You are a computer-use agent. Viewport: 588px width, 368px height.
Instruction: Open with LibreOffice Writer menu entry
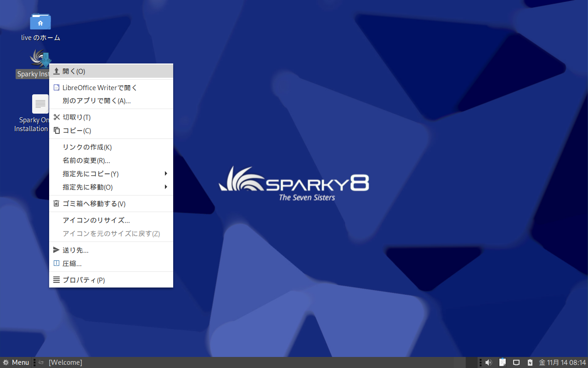point(111,87)
